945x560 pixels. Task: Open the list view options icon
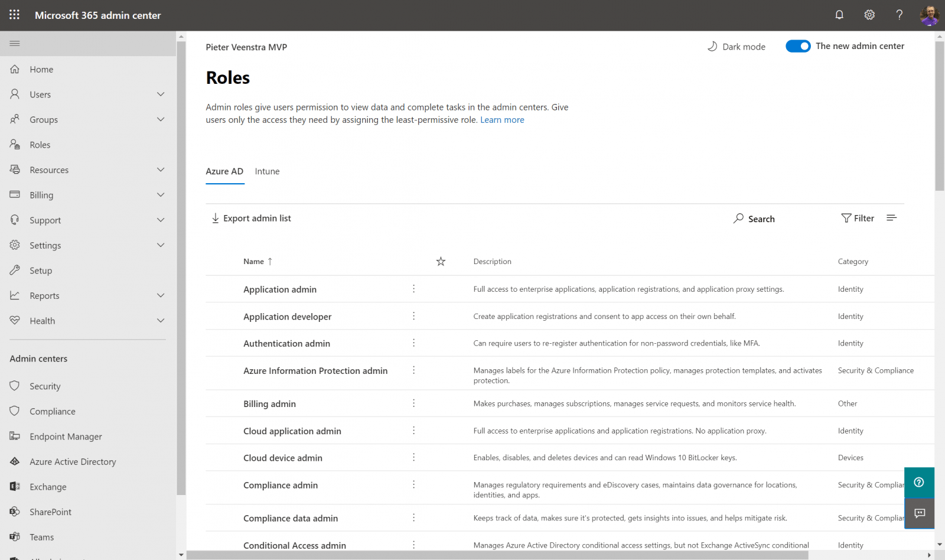coord(892,218)
